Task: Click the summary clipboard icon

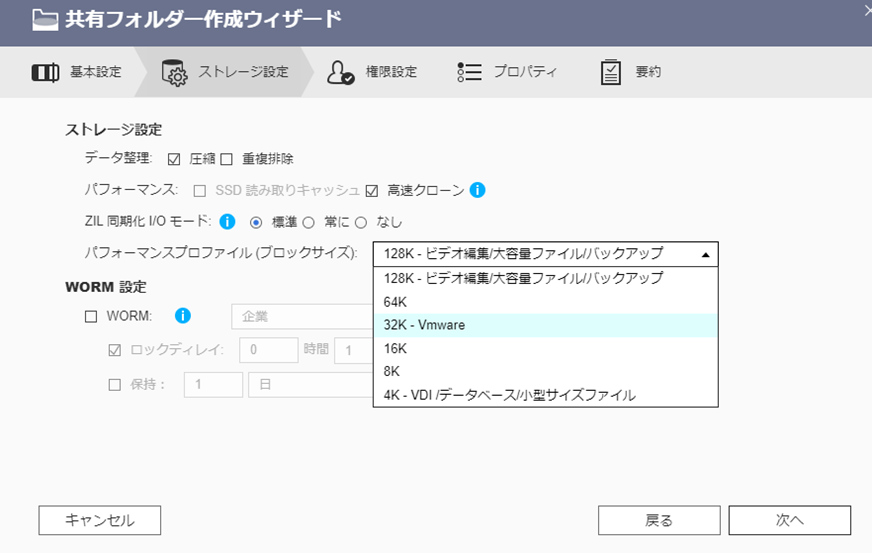Action: 611,72
